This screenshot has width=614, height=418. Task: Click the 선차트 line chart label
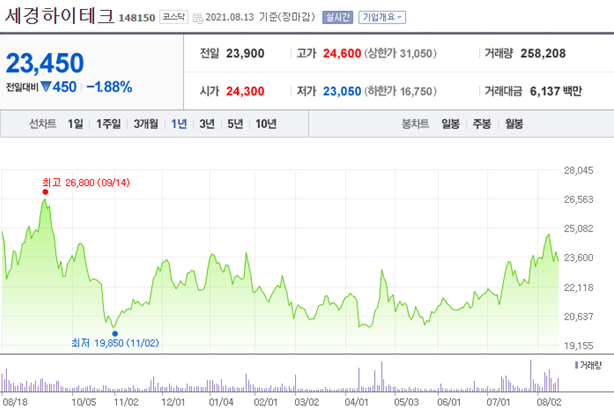43,124
